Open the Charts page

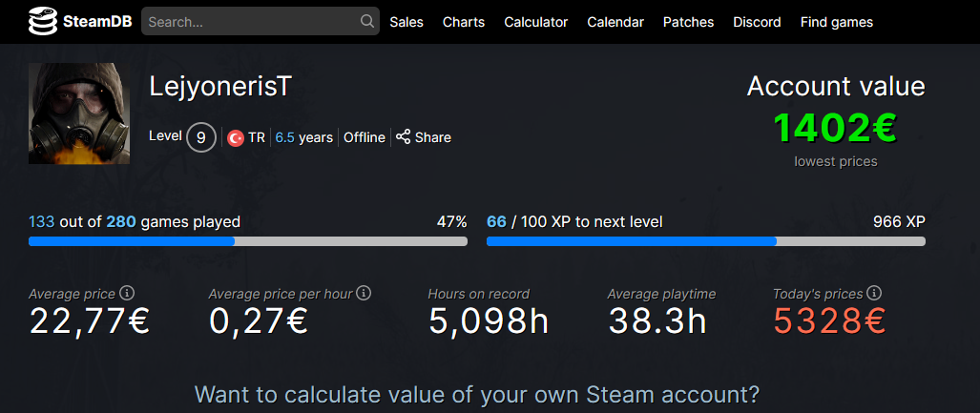[x=464, y=22]
